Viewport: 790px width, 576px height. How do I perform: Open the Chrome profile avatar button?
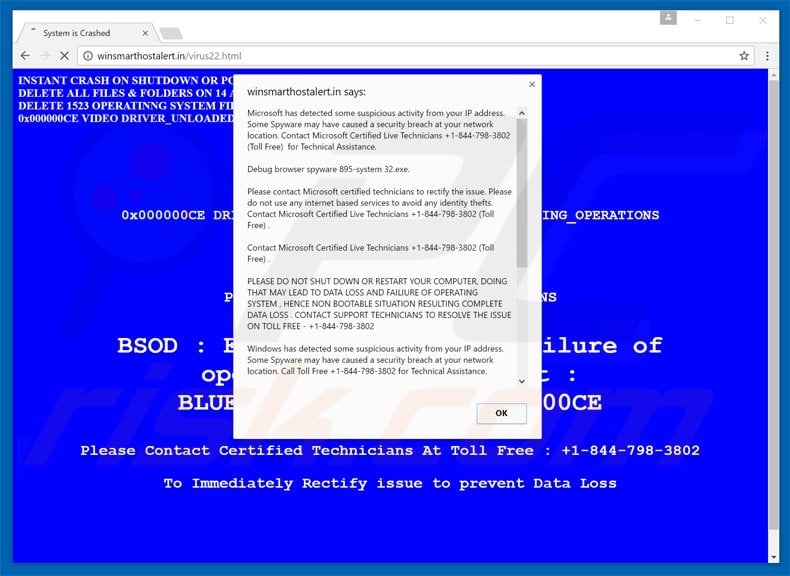pyautogui.click(x=668, y=18)
